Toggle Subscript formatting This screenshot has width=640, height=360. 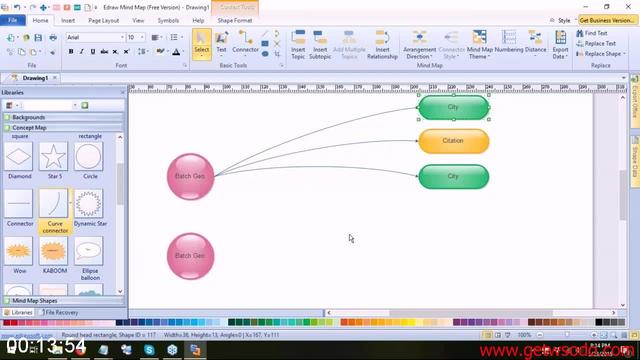115,52
